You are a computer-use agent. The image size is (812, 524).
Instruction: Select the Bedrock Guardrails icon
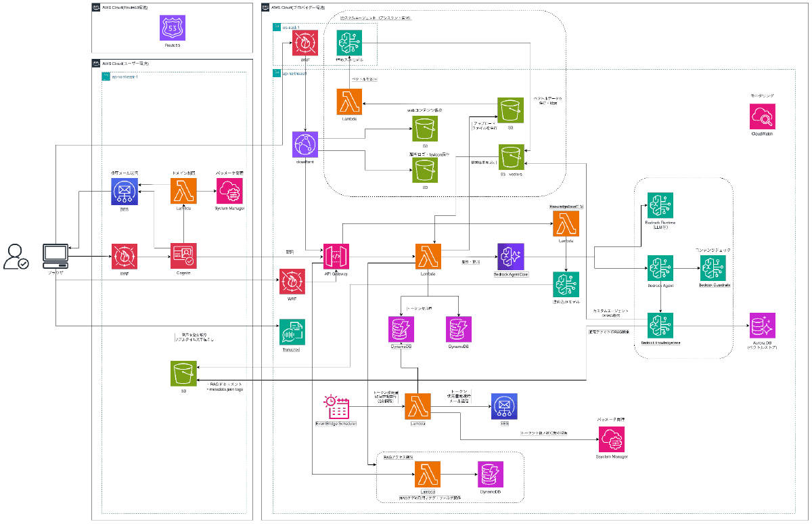pyautogui.click(x=712, y=269)
